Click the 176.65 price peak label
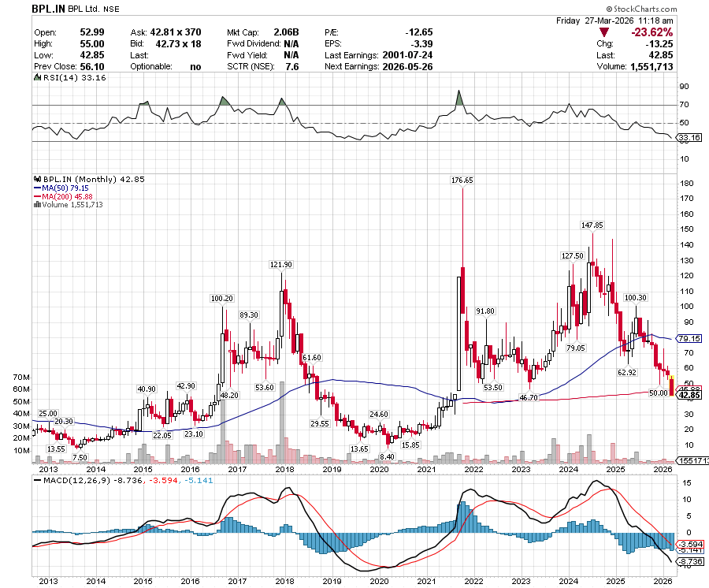 click(x=462, y=180)
